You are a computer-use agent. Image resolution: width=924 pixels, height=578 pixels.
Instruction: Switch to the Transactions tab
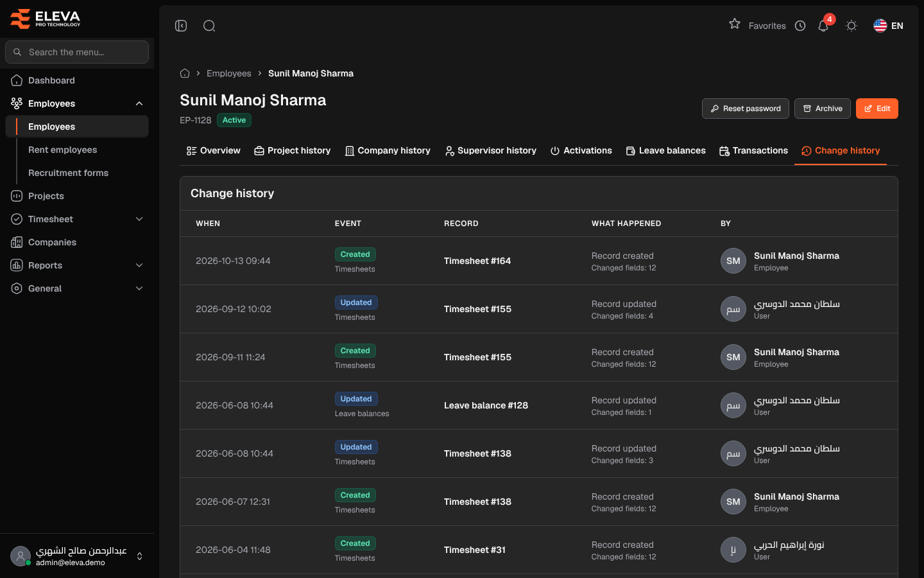click(x=754, y=150)
